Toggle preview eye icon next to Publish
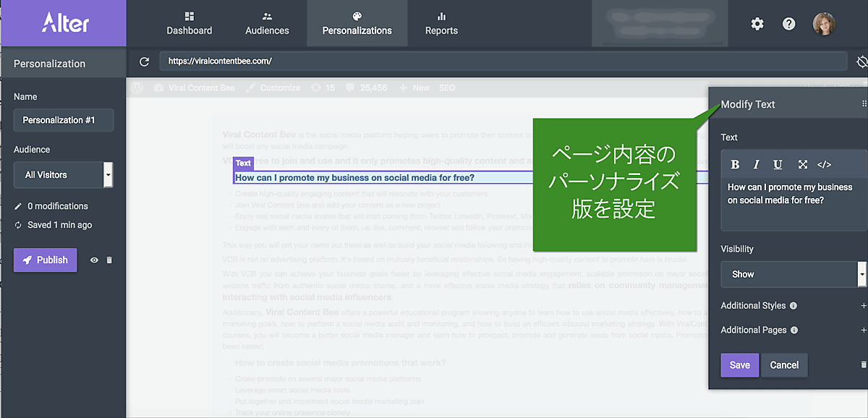Image resolution: width=868 pixels, height=418 pixels. tap(94, 260)
